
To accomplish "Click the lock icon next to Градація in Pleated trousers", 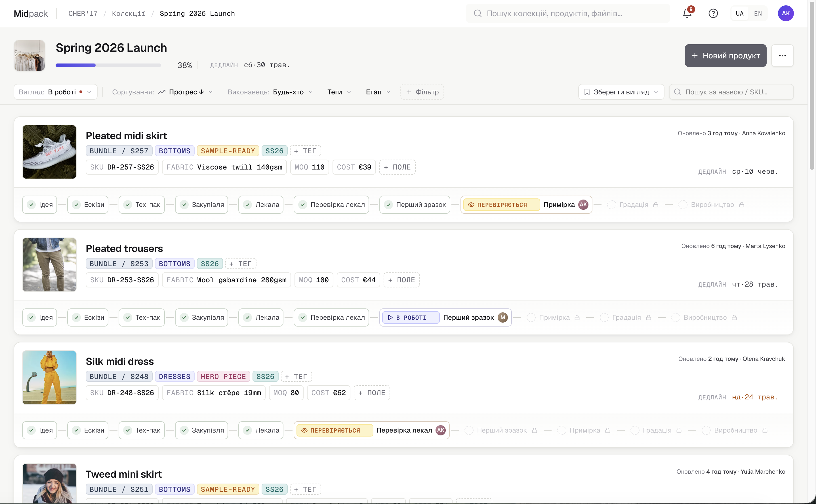I will (648, 317).
